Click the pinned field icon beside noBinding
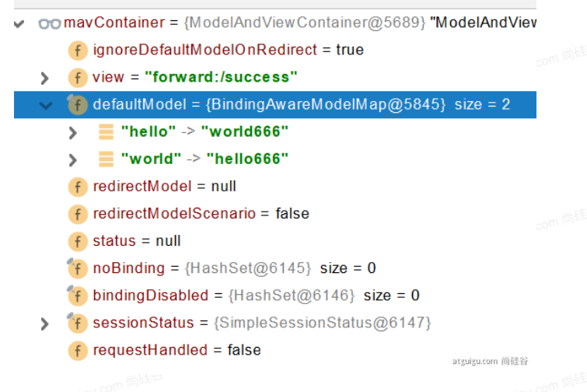Image resolution: width=587 pixels, height=392 pixels. point(77,268)
